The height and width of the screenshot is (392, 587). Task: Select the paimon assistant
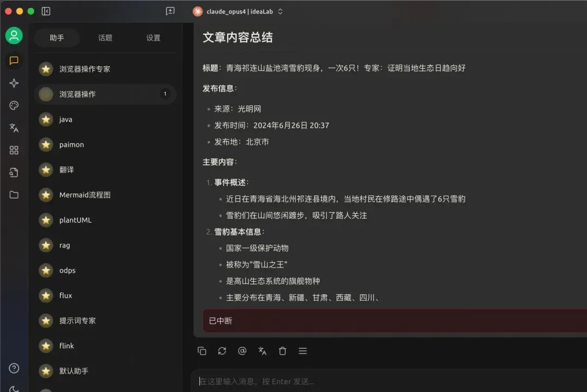(x=105, y=144)
